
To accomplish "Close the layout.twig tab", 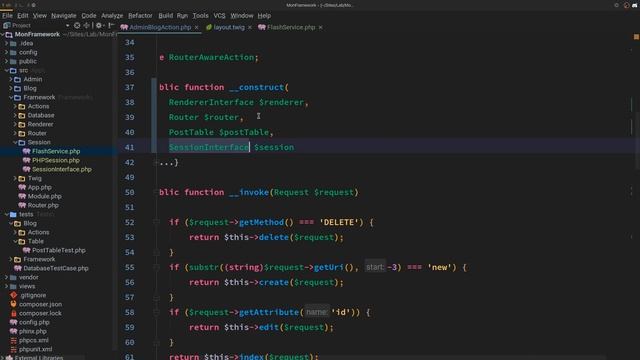I will click(249, 27).
